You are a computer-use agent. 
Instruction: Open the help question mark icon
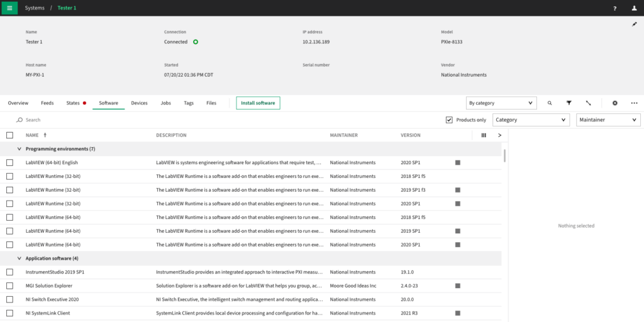[615, 8]
